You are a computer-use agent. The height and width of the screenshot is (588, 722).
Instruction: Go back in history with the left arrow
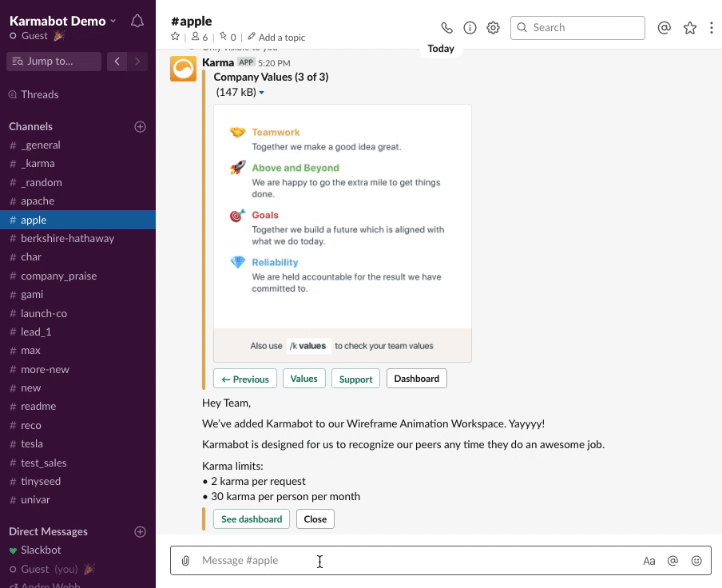[117, 62]
